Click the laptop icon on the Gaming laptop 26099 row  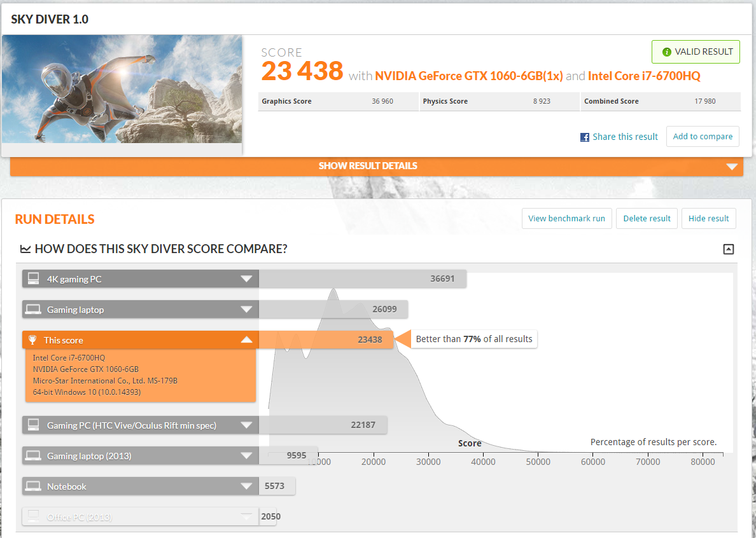(x=33, y=309)
